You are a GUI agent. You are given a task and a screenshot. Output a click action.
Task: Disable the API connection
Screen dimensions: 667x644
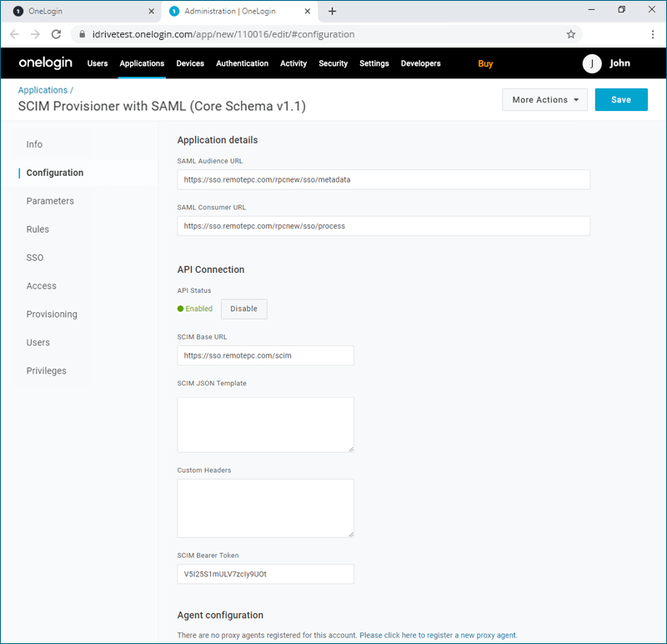tap(243, 309)
